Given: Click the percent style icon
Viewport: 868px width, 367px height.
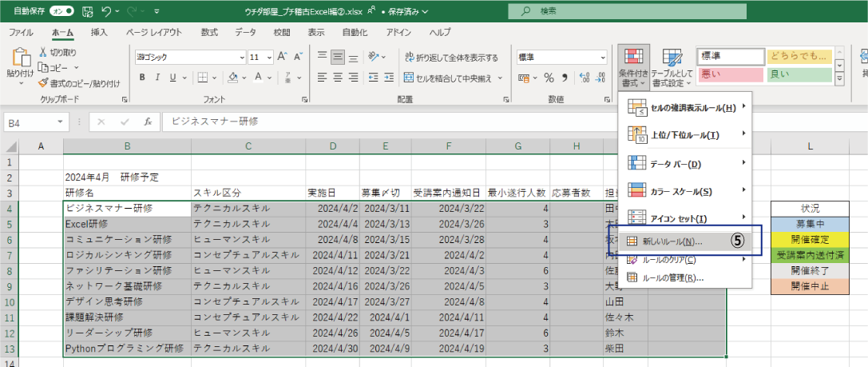Looking at the screenshot, I should (549, 78).
